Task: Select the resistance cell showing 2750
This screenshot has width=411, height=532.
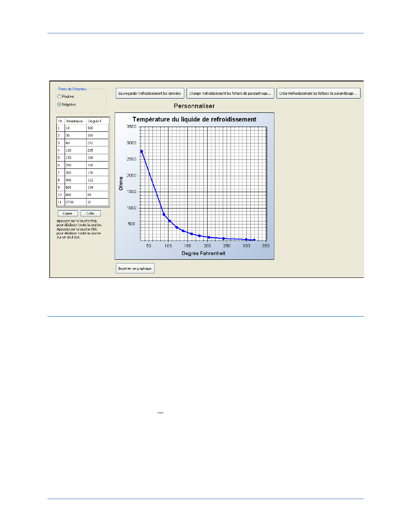Action: (75, 202)
